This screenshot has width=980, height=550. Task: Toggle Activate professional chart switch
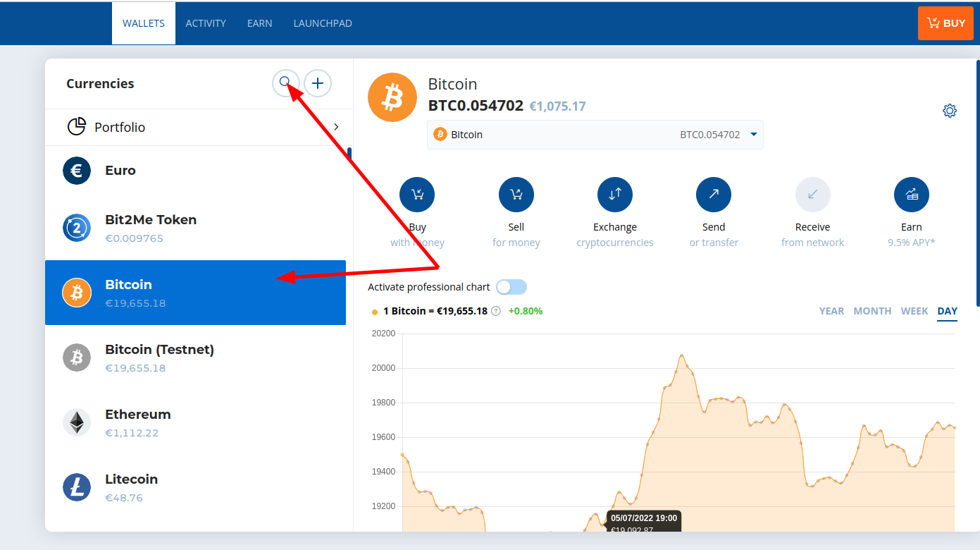(x=511, y=287)
